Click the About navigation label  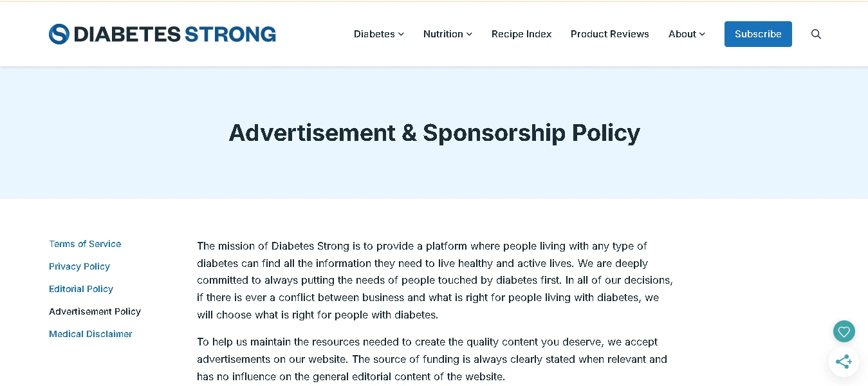click(682, 34)
